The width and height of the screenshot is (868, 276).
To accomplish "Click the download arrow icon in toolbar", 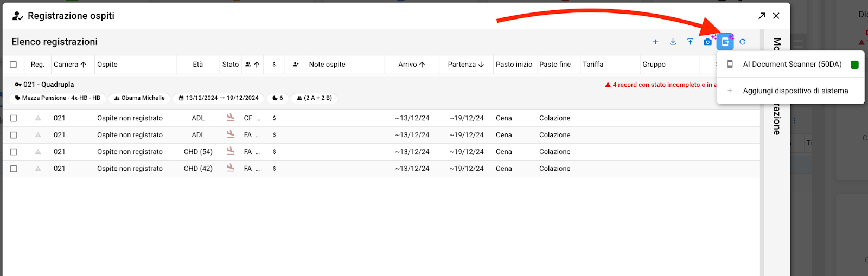I will (x=673, y=42).
